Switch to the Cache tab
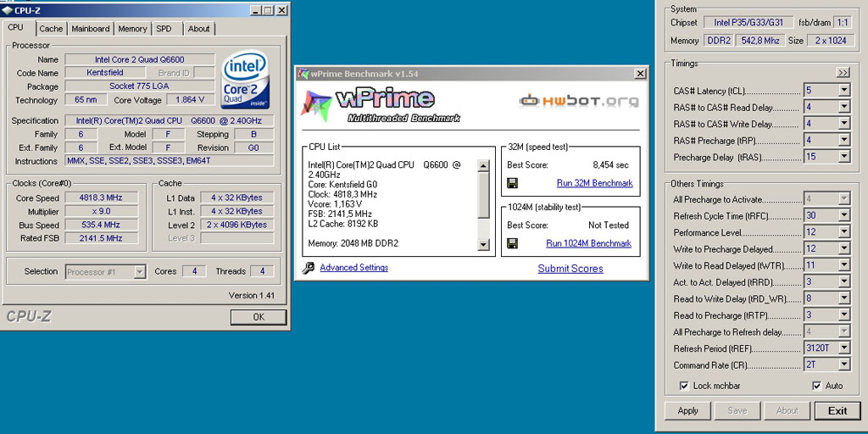This screenshot has width=868, height=434. pos(52,29)
